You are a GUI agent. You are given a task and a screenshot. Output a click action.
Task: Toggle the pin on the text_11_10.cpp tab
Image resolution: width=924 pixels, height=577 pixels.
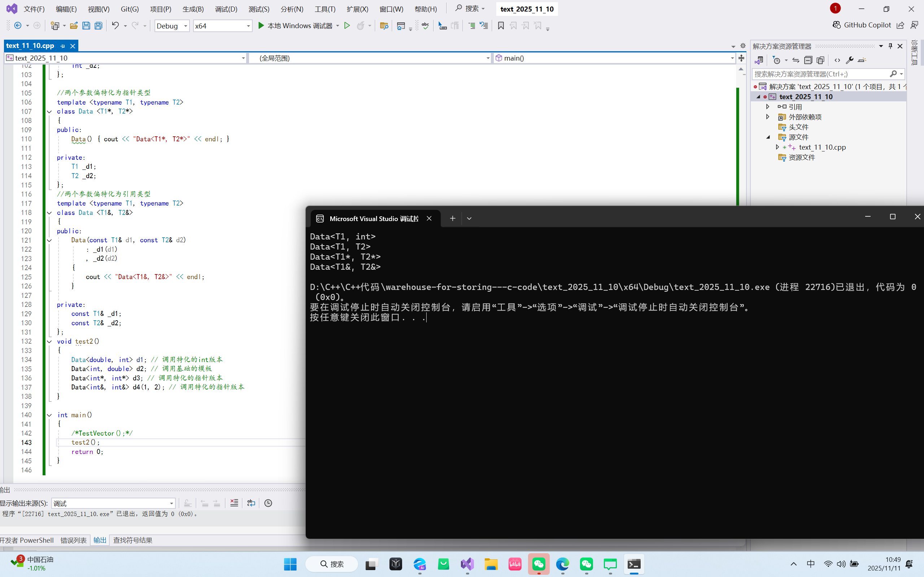pyautogui.click(x=62, y=46)
